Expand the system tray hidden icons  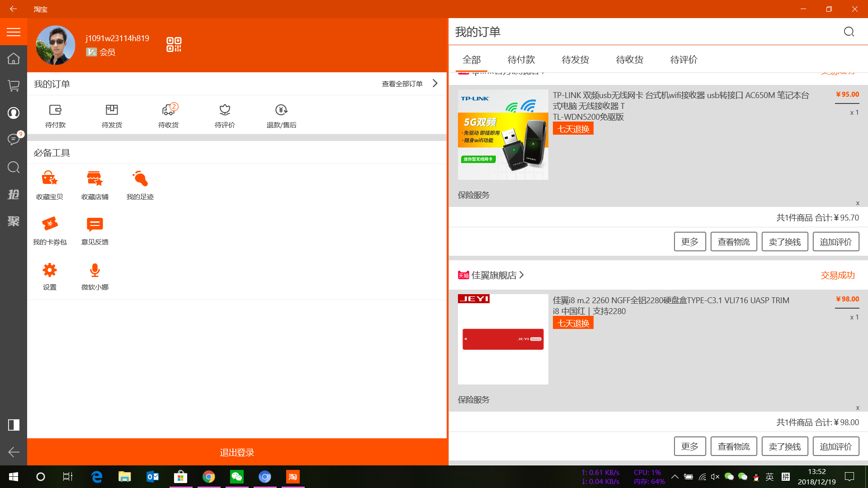(x=675, y=477)
